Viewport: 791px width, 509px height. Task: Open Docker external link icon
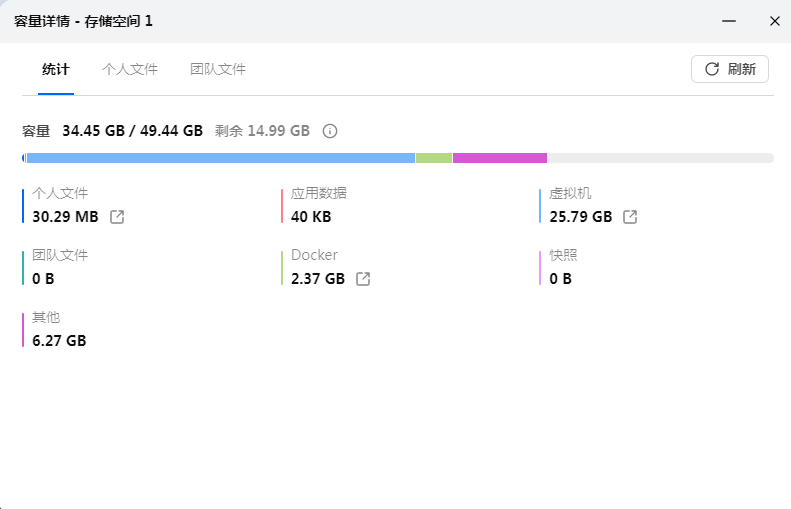click(x=363, y=279)
